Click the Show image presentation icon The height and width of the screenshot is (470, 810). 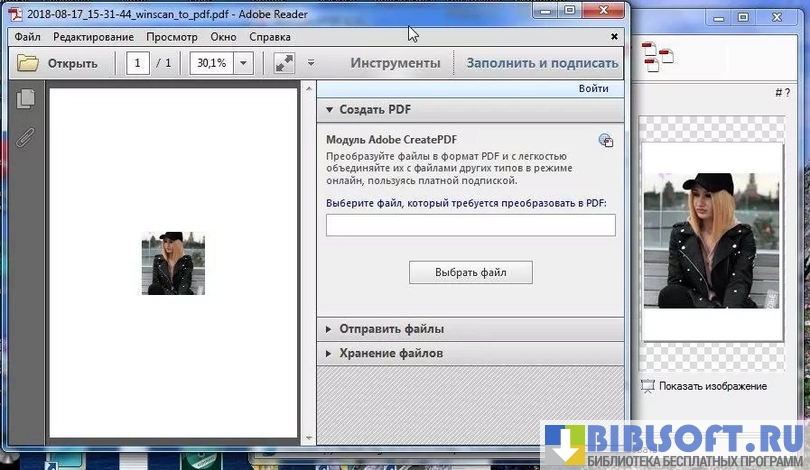[x=647, y=386]
